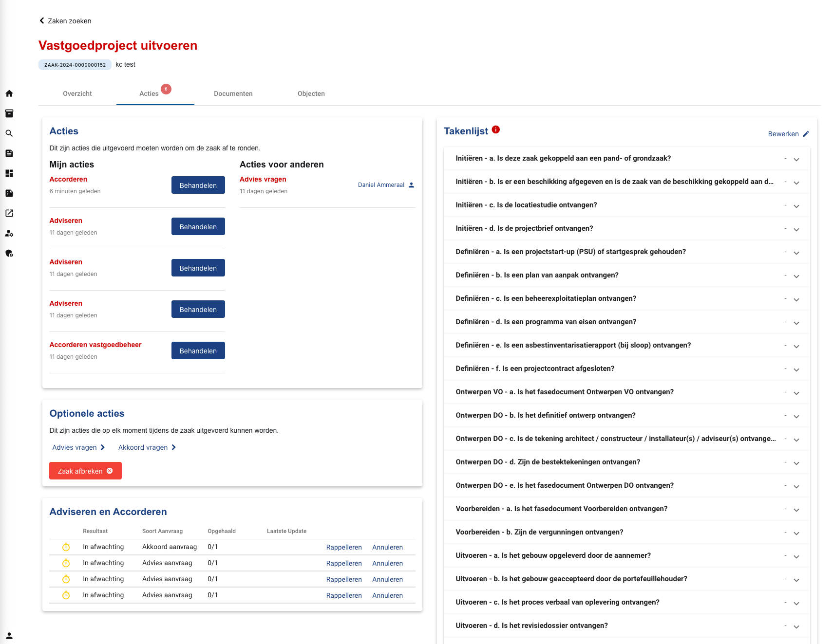Click the 'Mijn acties' heading
The image size is (833, 644).
coord(72,165)
